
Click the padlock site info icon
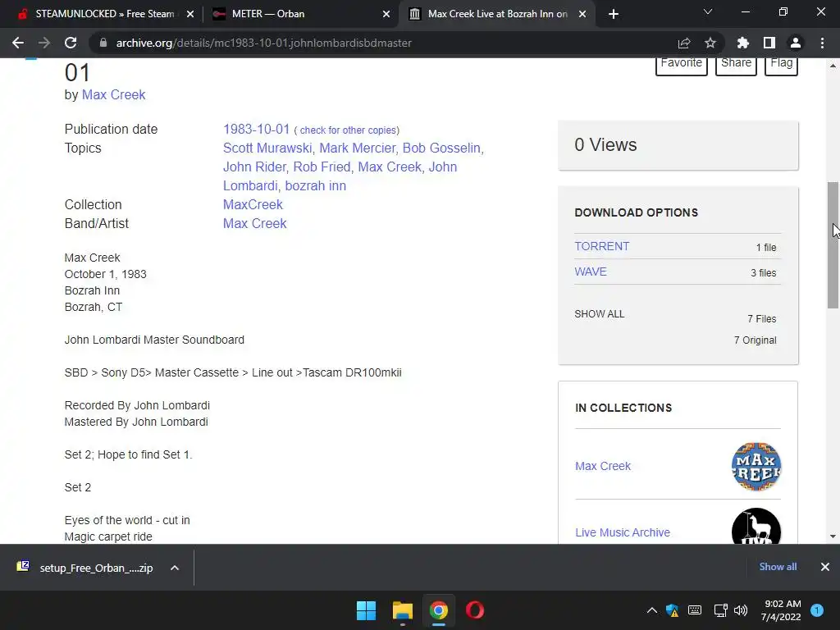click(103, 43)
